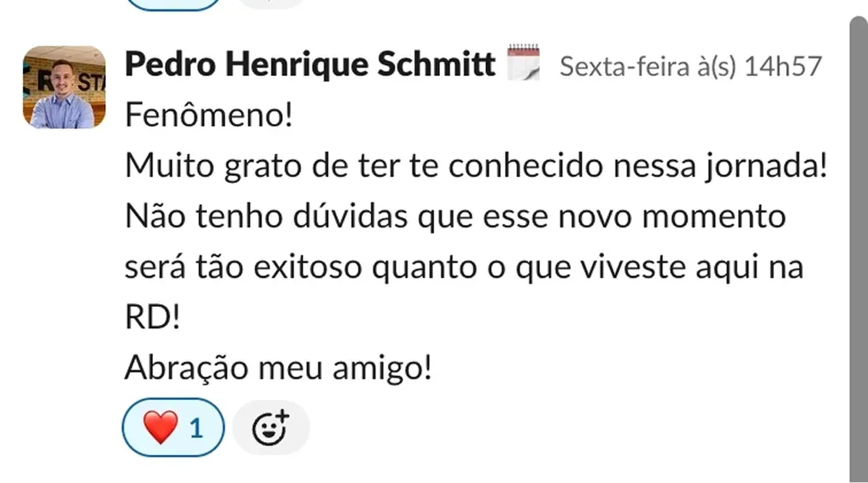Click the red heart emoji in the reaction
Image resolution: width=868 pixels, height=483 pixels.
pyautogui.click(x=160, y=427)
